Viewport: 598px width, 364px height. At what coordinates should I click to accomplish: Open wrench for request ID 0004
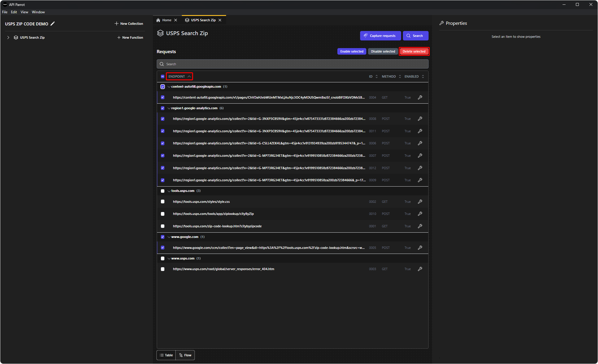point(420,97)
